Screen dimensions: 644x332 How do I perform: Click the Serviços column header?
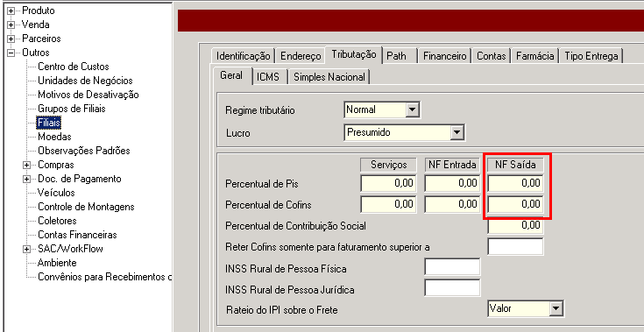pos(388,165)
